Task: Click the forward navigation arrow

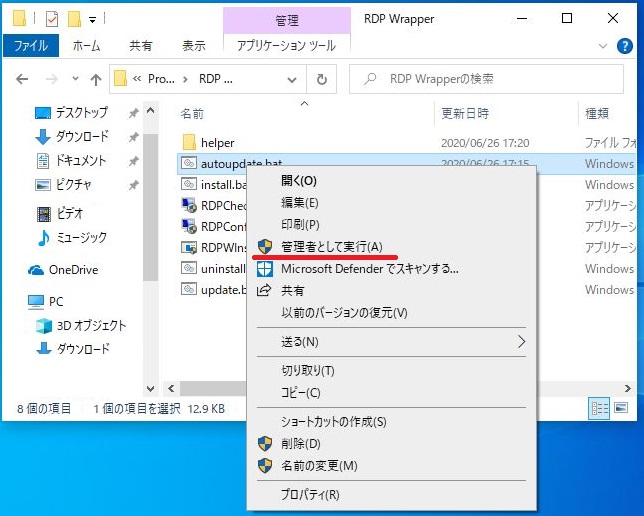Action: (x=51, y=79)
